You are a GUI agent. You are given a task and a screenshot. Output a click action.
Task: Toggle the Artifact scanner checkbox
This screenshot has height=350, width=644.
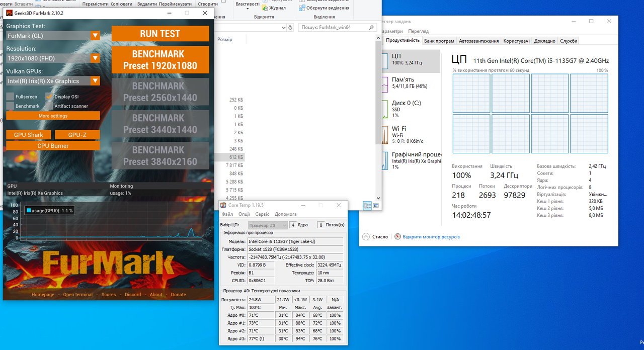49,106
